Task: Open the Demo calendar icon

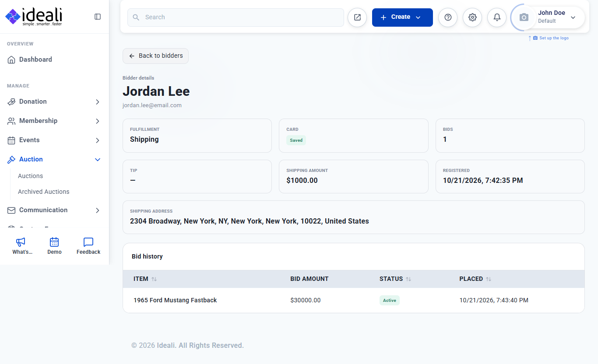Action: pos(54,242)
